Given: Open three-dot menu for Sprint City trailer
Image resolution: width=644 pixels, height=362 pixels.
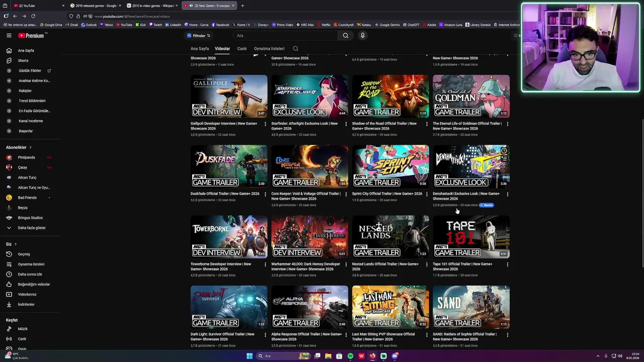Looking at the screenshot, I should click(427, 194).
